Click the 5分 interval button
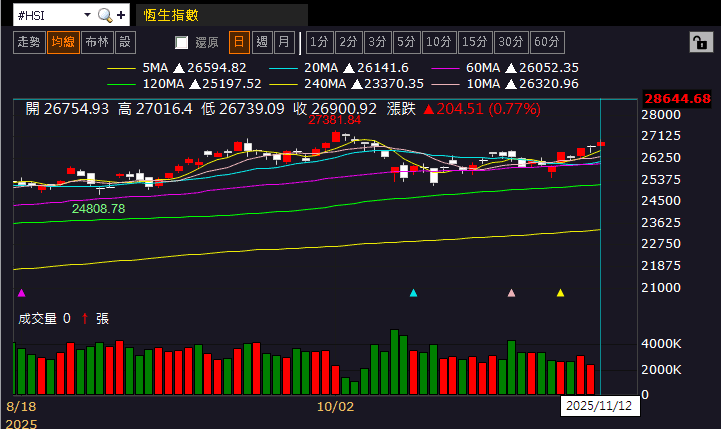Image resolution: width=721 pixels, height=429 pixels. pos(405,42)
